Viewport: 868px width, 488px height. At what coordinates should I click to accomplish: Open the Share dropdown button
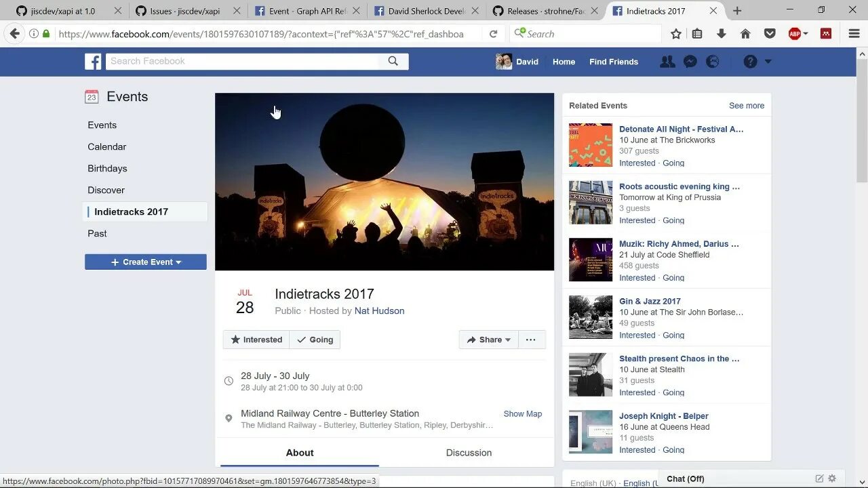coord(488,340)
